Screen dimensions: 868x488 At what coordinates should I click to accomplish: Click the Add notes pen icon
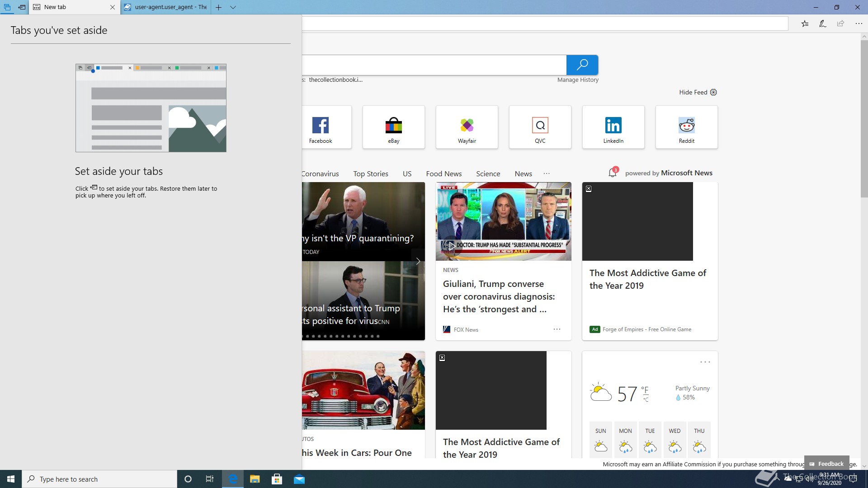(x=823, y=23)
